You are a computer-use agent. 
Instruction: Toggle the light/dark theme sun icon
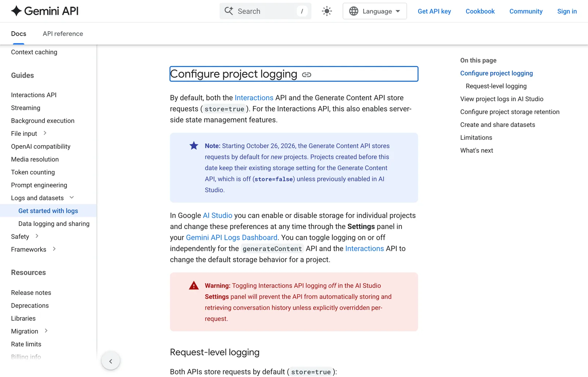click(x=327, y=11)
